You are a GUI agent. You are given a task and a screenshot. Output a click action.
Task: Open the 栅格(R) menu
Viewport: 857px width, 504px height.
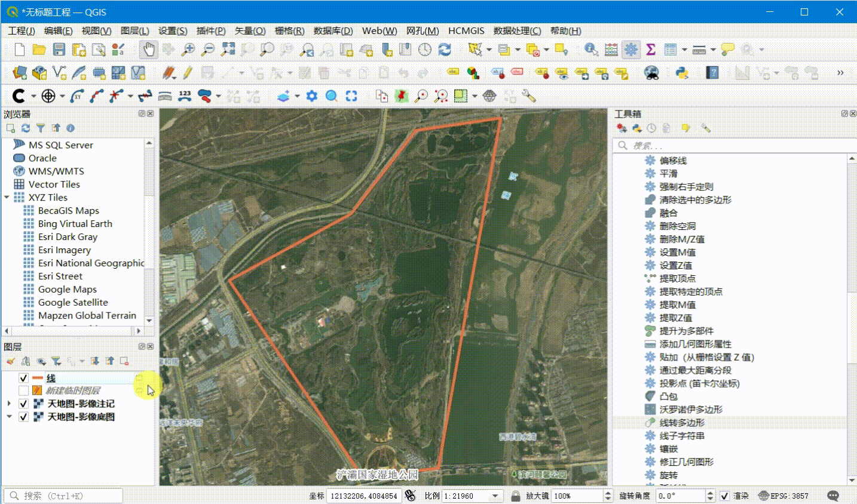(289, 30)
